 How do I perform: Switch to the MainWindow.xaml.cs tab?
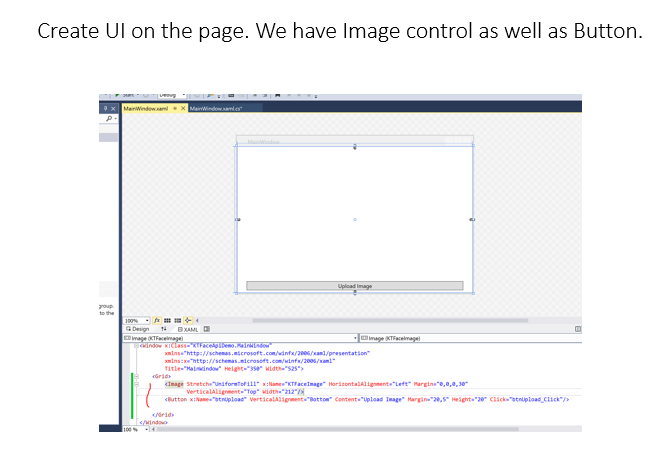tap(216, 108)
